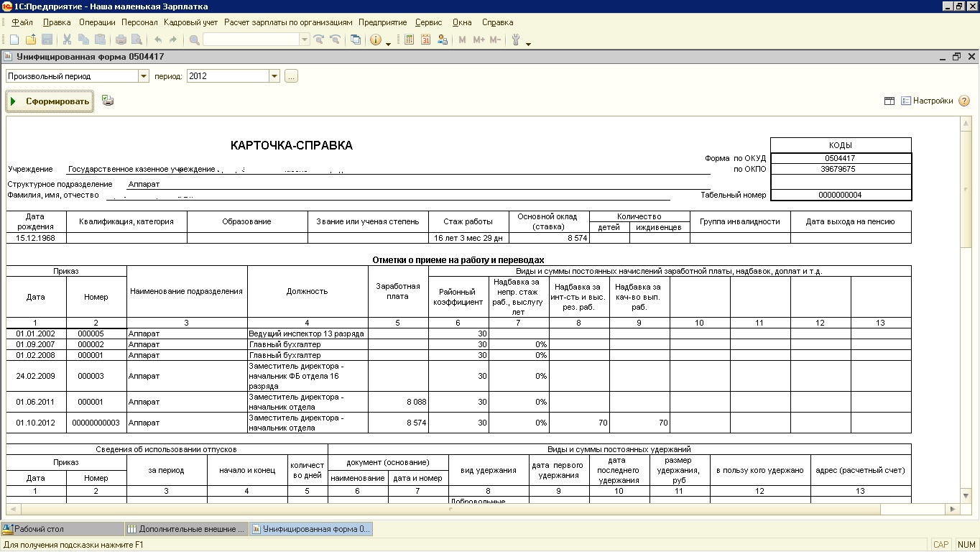Click the Find next icon

pyautogui.click(x=319, y=40)
